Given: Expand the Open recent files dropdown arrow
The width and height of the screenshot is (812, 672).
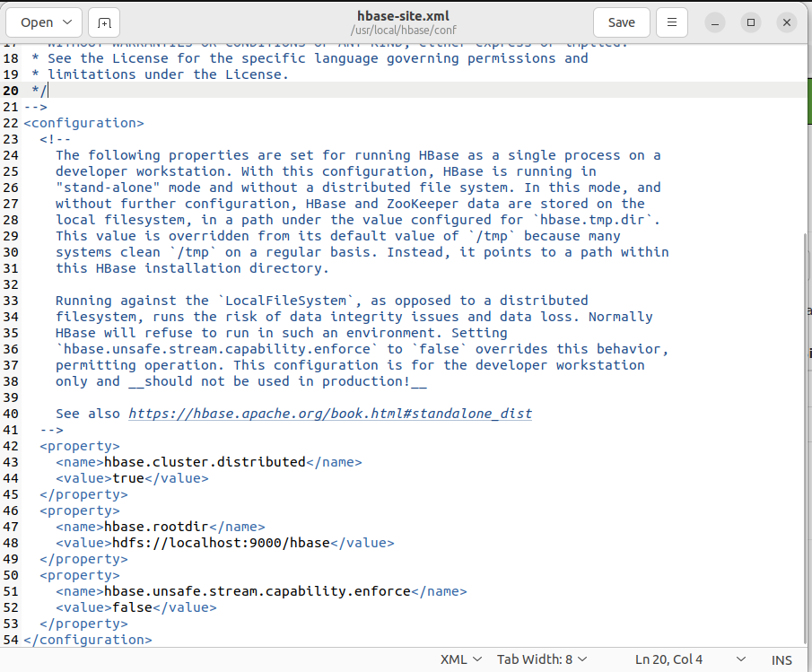Looking at the screenshot, I should (x=67, y=22).
